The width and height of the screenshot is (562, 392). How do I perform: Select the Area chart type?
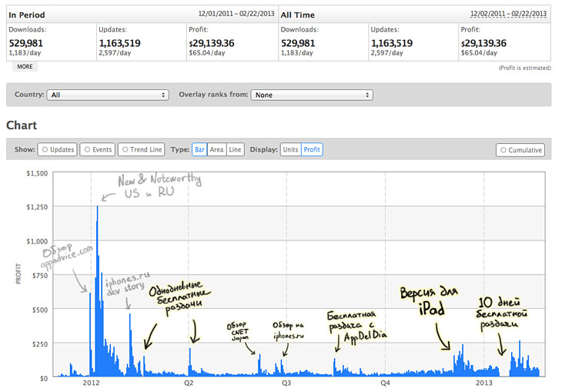(216, 149)
